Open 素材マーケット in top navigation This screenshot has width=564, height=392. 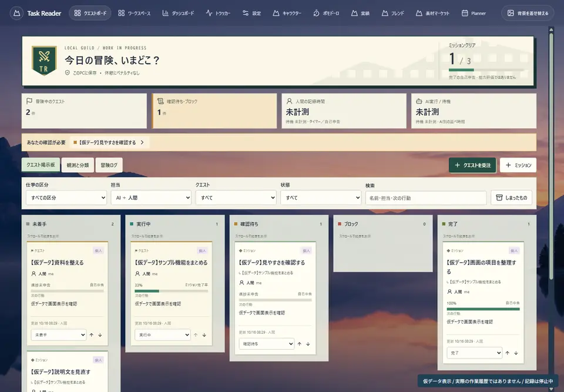coord(432,14)
